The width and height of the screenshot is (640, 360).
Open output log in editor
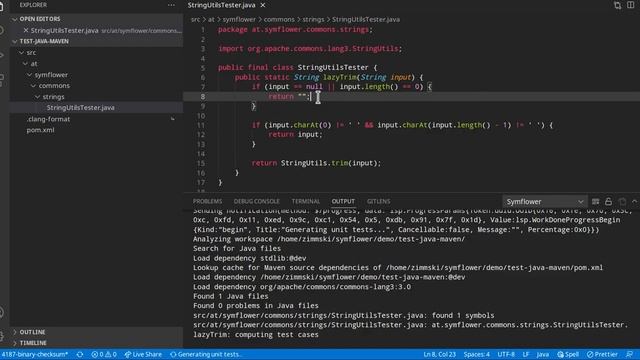[x=622, y=202]
